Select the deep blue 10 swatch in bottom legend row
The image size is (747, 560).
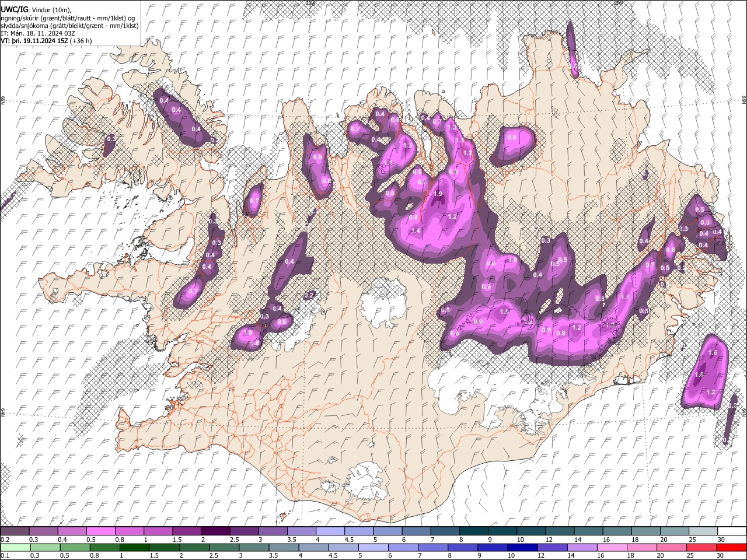523,547
